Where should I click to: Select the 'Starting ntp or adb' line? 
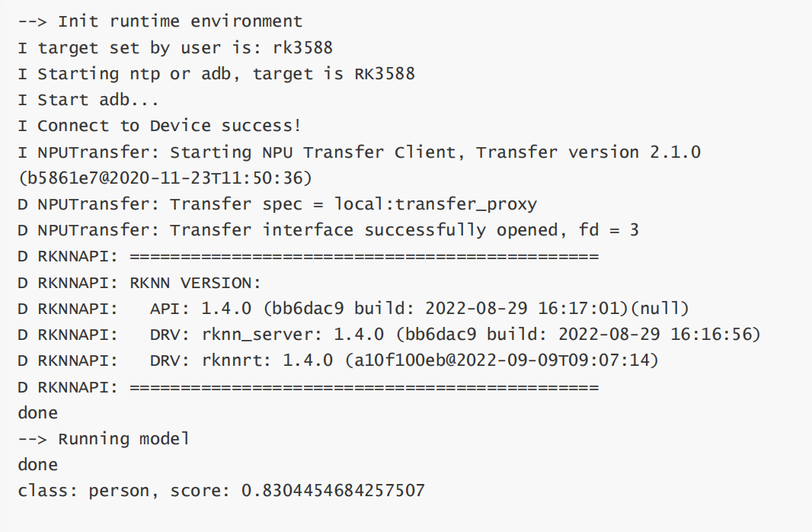pos(216,74)
